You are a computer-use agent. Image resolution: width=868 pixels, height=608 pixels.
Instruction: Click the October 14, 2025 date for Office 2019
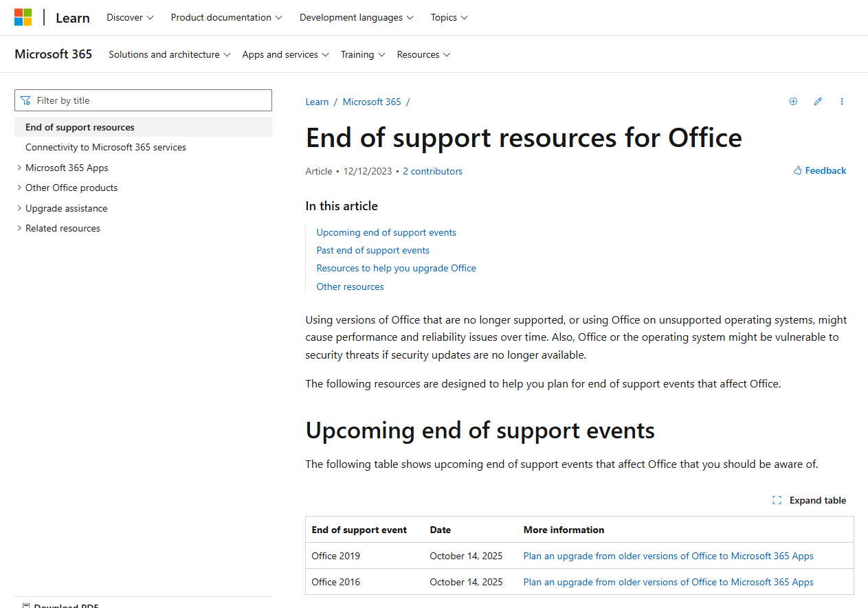467,556
